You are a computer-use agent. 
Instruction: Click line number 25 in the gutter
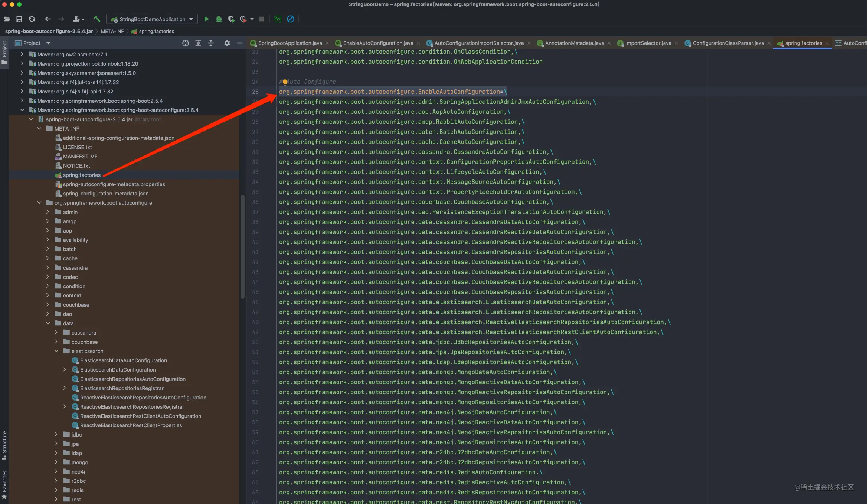(x=255, y=92)
